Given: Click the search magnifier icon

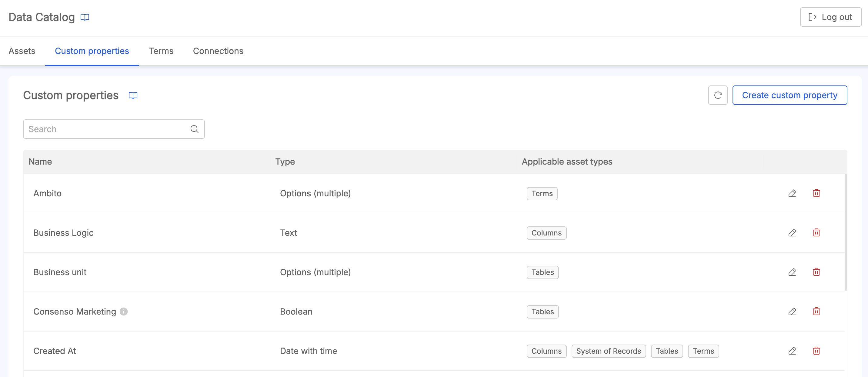Looking at the screenshot, I should [x=195, y=129].
